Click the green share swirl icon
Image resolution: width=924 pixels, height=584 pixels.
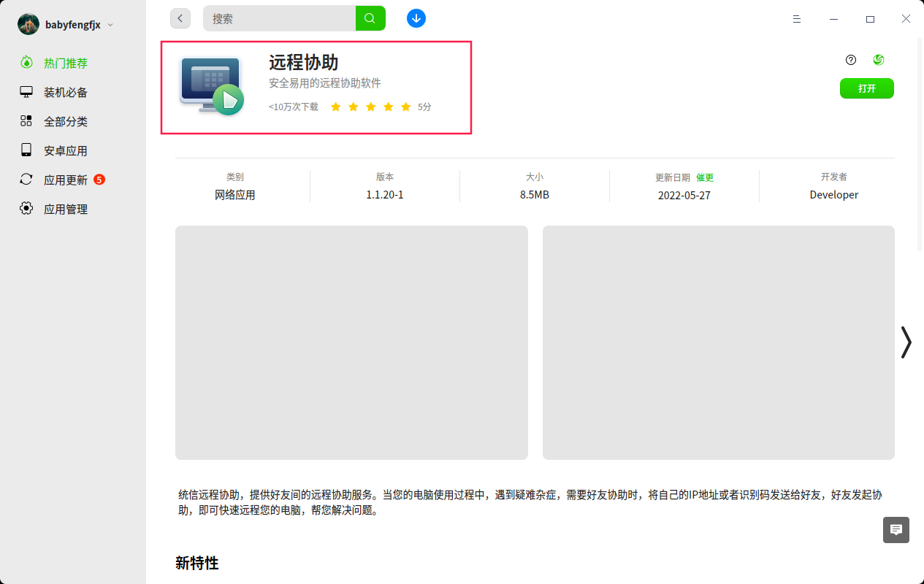[879, 60]
